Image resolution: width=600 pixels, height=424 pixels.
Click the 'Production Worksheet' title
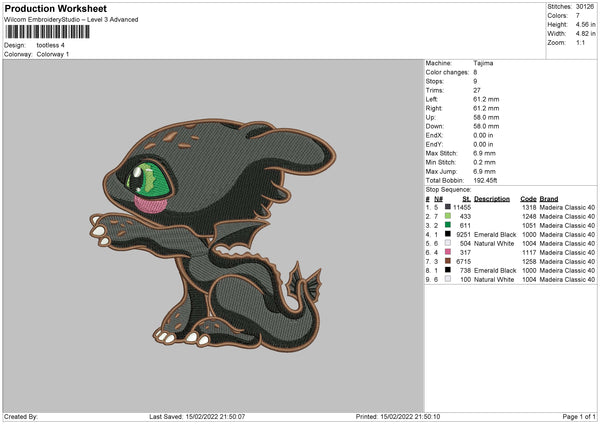pos(56,8)
